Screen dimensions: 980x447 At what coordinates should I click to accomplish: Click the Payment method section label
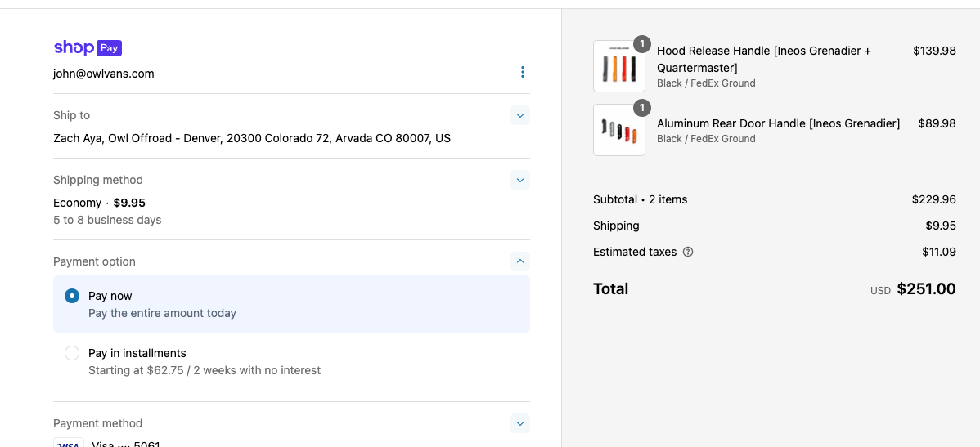click(97, 423)
